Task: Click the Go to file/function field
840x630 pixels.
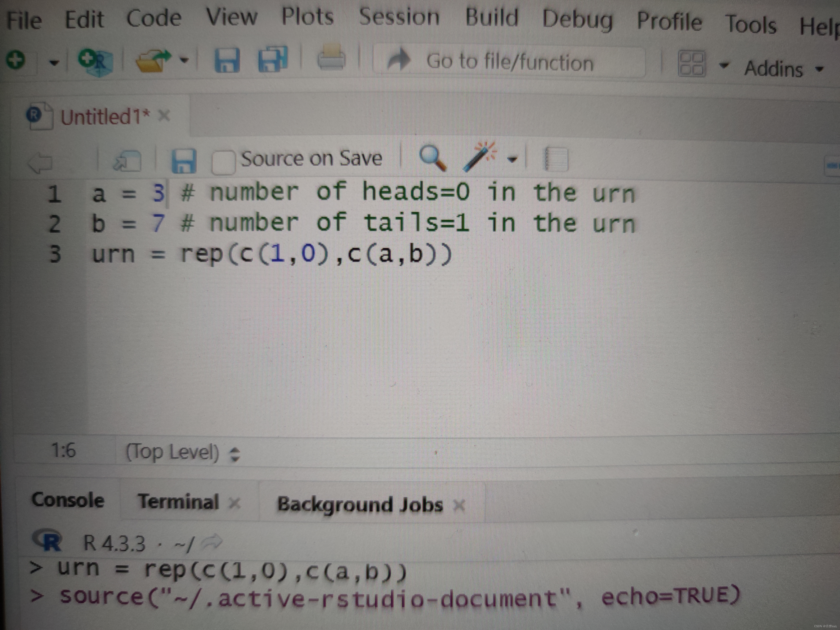Action: [509, 62]
